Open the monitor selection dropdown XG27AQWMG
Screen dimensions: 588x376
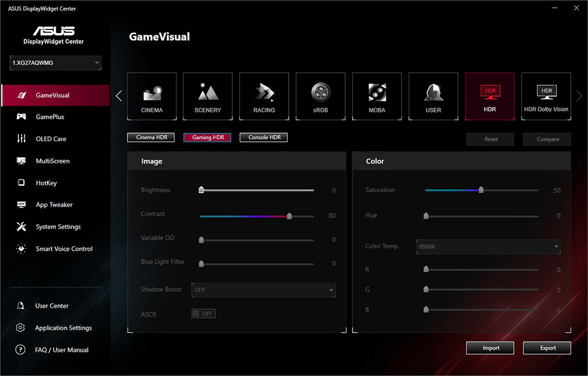pos(56,63)
